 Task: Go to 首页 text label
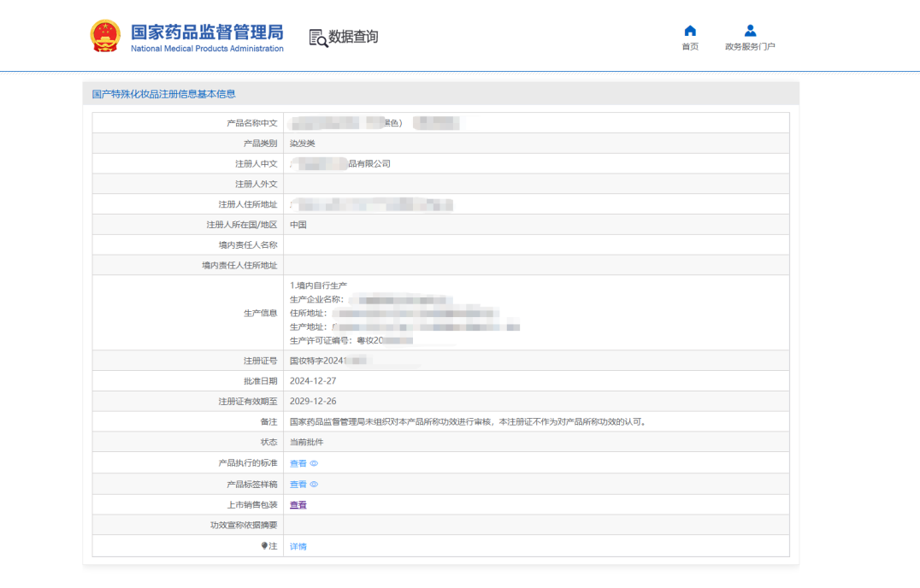pyautogui.click(x=690, y=47)
